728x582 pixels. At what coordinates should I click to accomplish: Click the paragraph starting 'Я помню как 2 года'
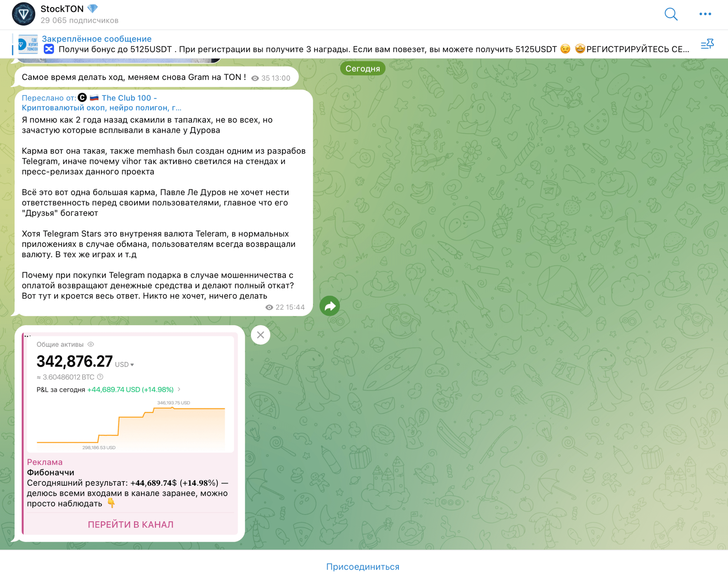(x=147, y=125)
